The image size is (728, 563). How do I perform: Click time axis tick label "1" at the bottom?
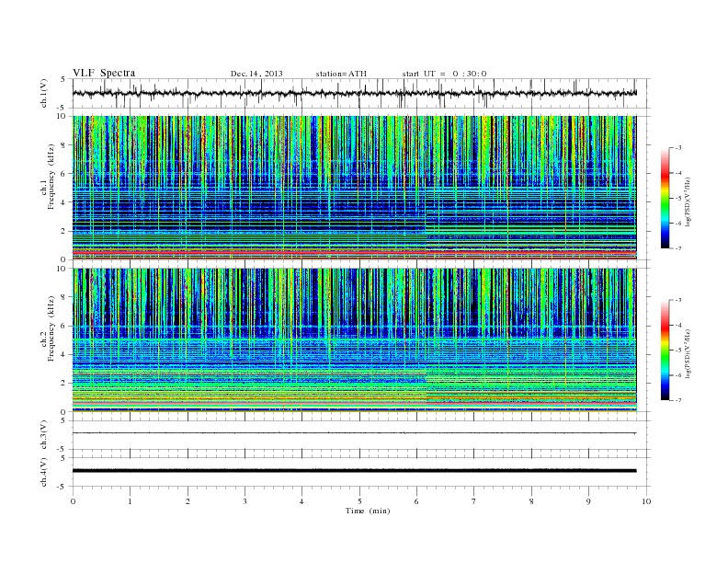point(130,501)
